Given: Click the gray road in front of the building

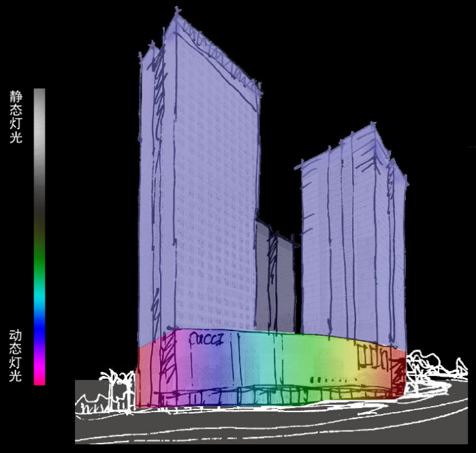Looking at the screenshot, I should [272, 429].
